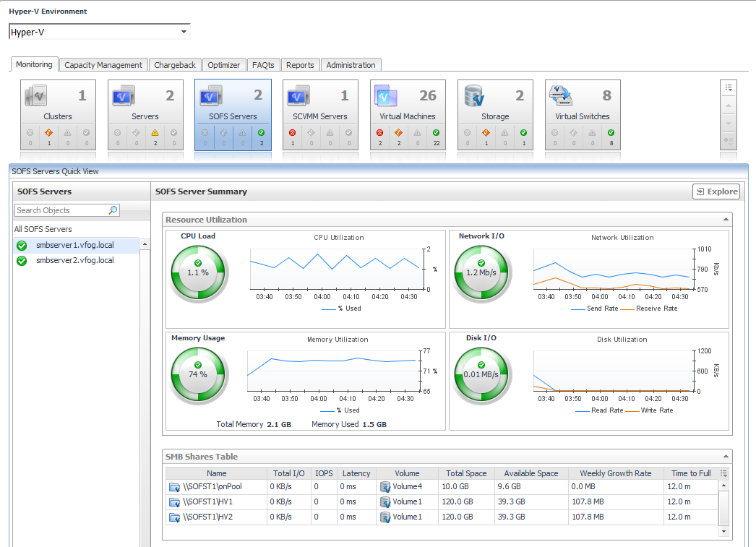Click SMB table scroll down arrow
Screen dimensions: 756x547
723,530
